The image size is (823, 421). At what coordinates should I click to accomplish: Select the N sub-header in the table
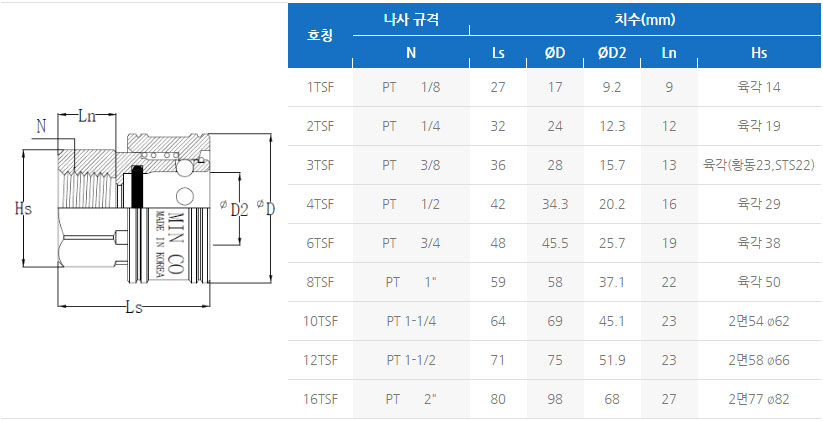pyautogui.click(x=411, y=52)
